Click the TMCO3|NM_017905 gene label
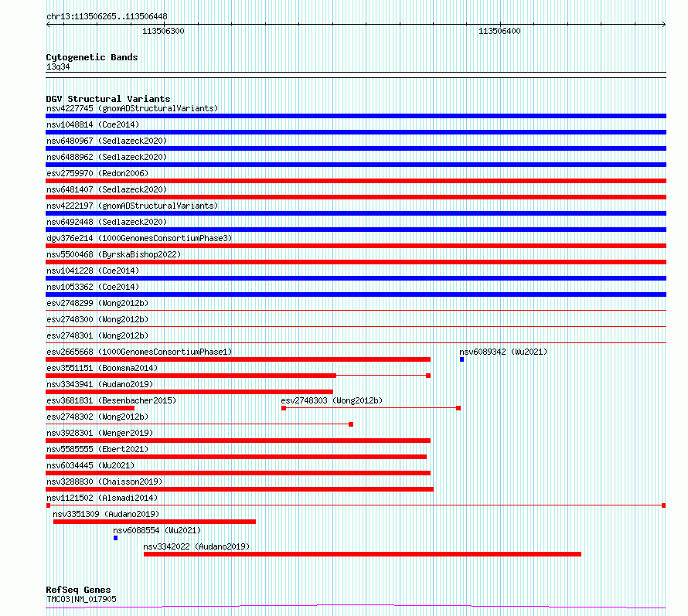Image resolution: width=688 pixels, height=616 pixels. coord(81,599)
